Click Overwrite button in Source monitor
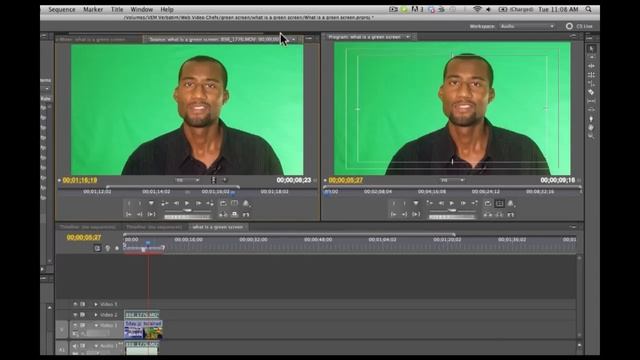Viewport: 640px width, 360px height. (x=235, y=214)
